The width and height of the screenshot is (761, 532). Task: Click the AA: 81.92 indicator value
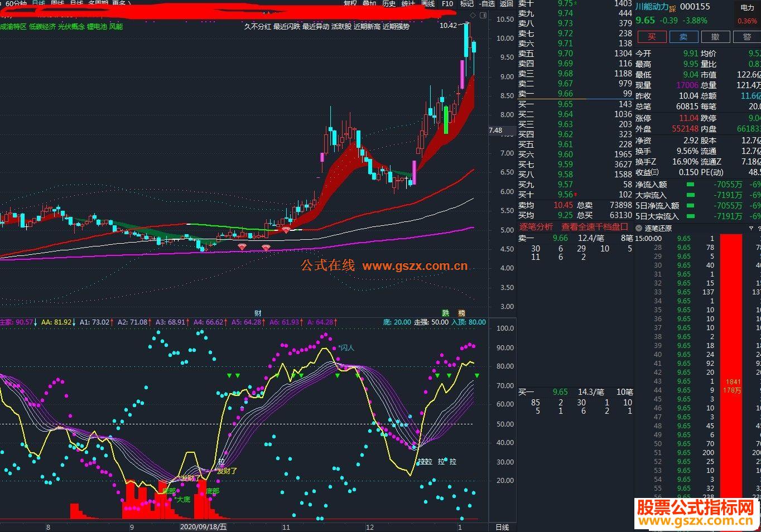57,322
